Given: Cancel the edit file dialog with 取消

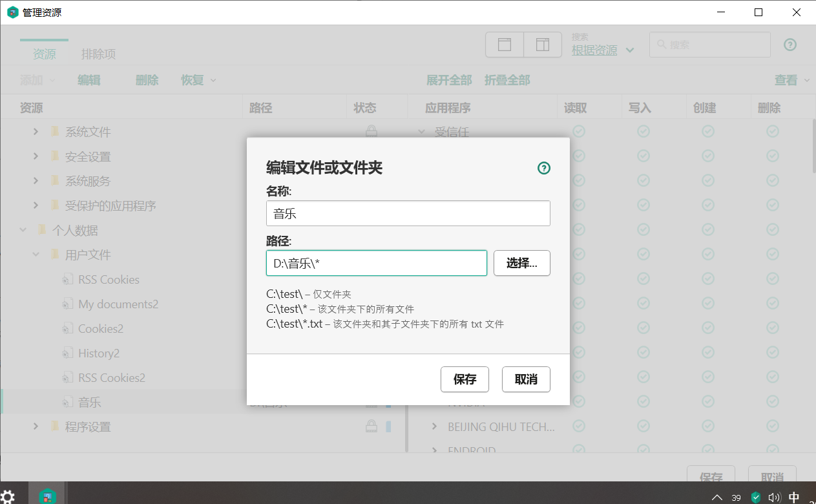Looking at the screenshot, I should click(x=526, y=379).
